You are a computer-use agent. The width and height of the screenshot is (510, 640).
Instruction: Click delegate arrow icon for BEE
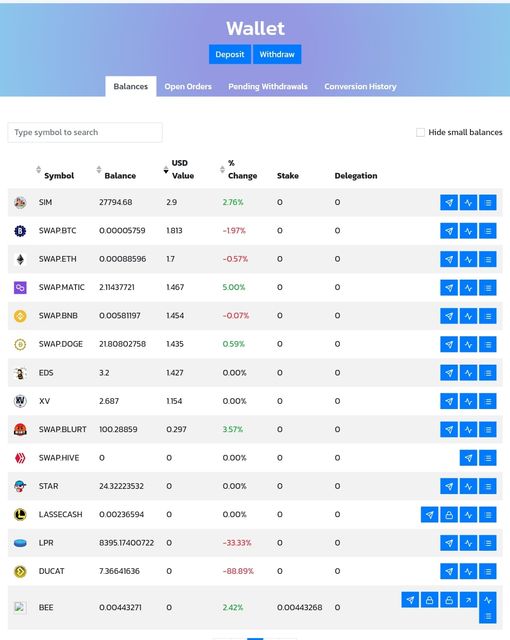coord(468,600)
